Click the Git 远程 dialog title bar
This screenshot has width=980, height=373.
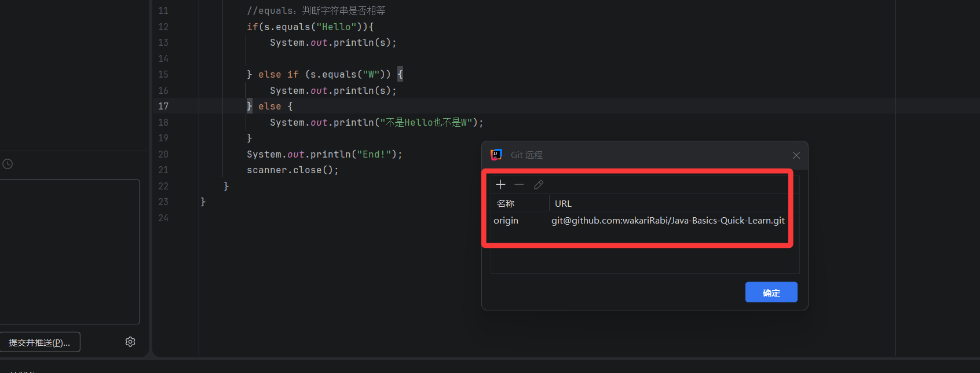pyautogui.click(x=637, y=155)
